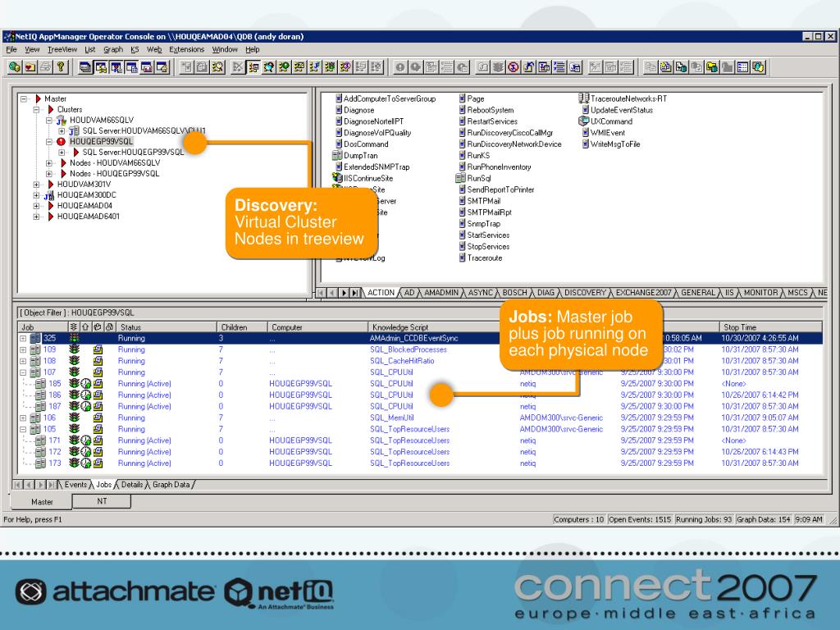Click the WriteMsgToFile script icon
This screenshot has width=840, height=630.
point(586,144)
